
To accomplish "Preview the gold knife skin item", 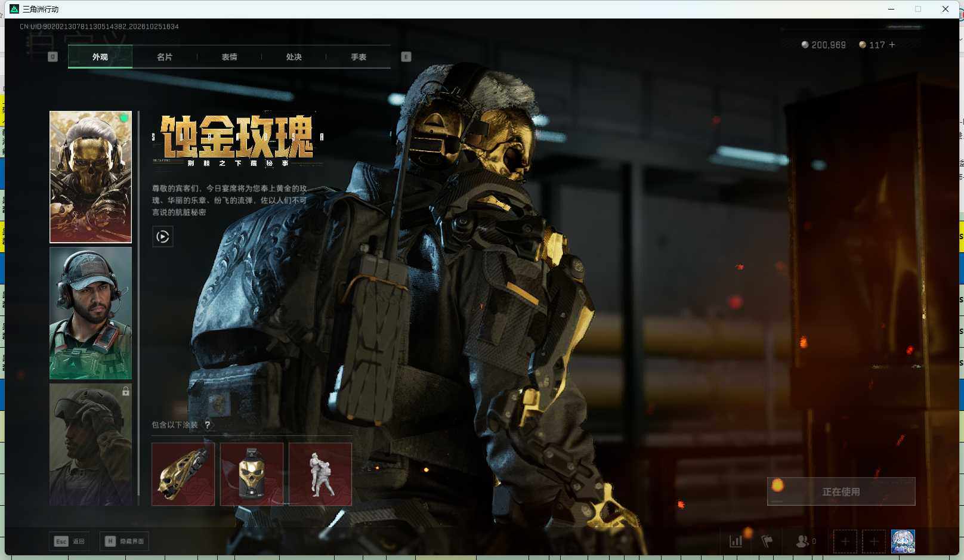I will pos(183,474).
